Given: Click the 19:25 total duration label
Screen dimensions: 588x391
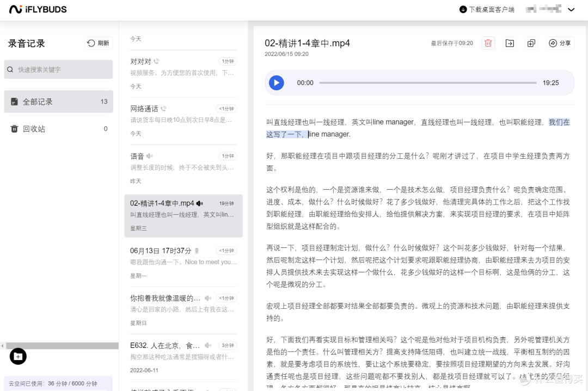Looking at the screenshot, I should click(x=550, y=83).
